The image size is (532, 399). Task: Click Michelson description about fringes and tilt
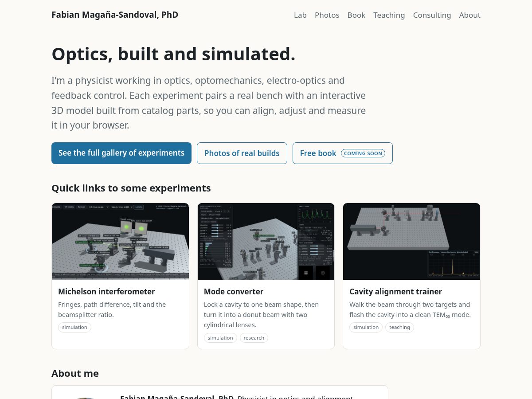coord(112,309)
